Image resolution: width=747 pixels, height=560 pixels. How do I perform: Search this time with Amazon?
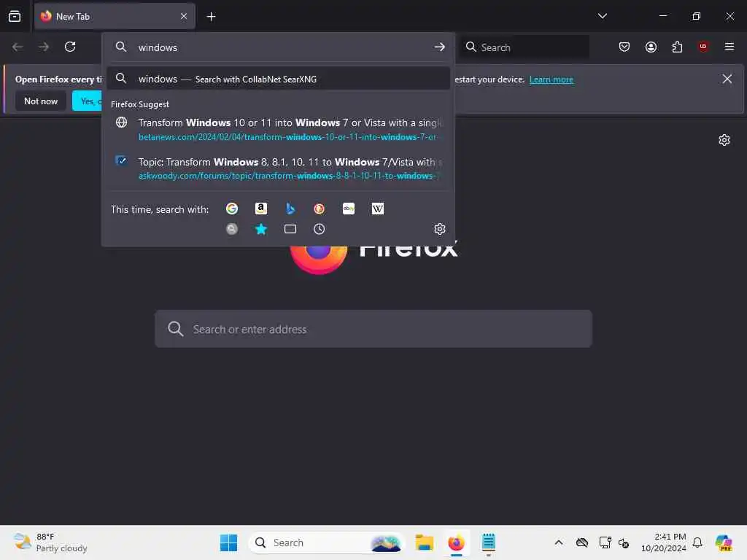click(x=261, y=209)
